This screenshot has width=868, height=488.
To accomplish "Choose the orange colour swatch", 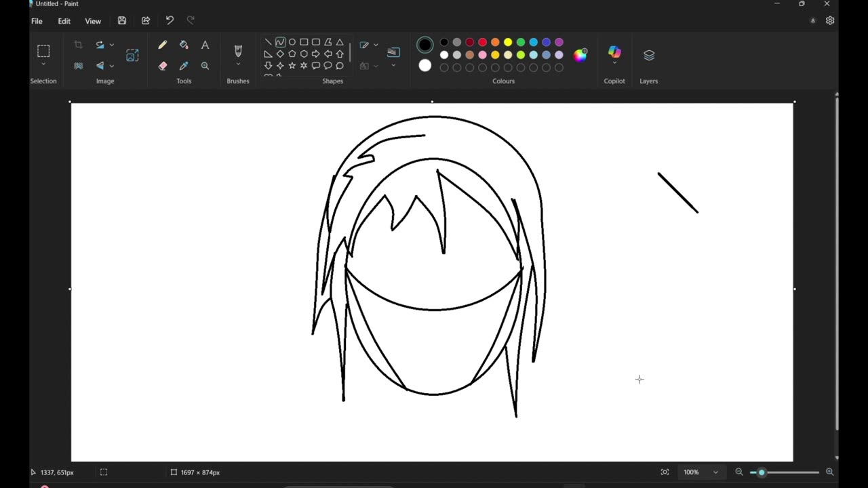I will tap(496, 42).
